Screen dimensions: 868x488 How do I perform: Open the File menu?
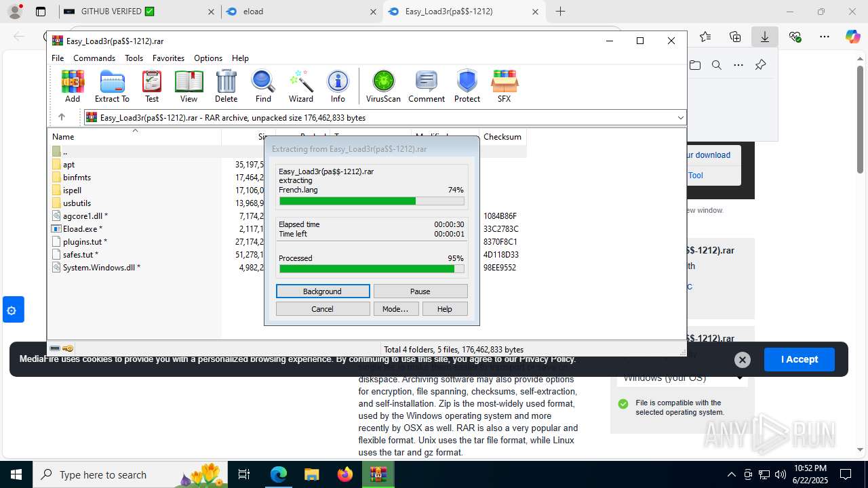pos(58,58)
